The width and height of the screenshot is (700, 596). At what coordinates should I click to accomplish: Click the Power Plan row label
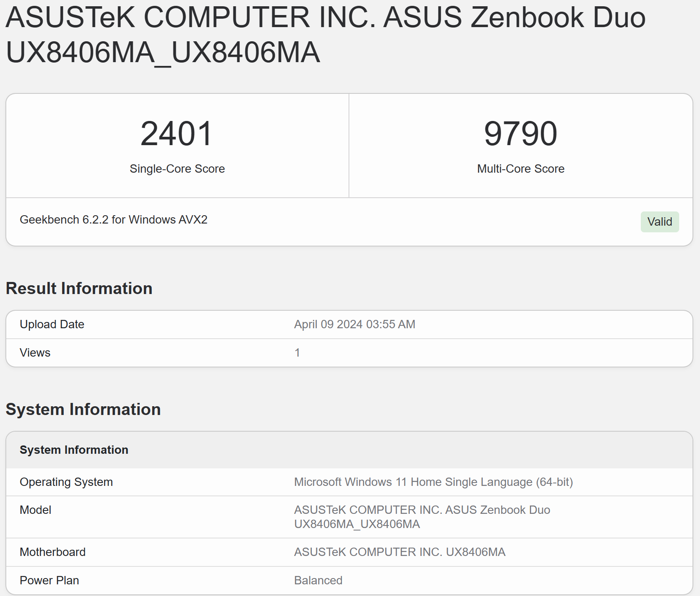pyautogui.click(x=49, y=580)
